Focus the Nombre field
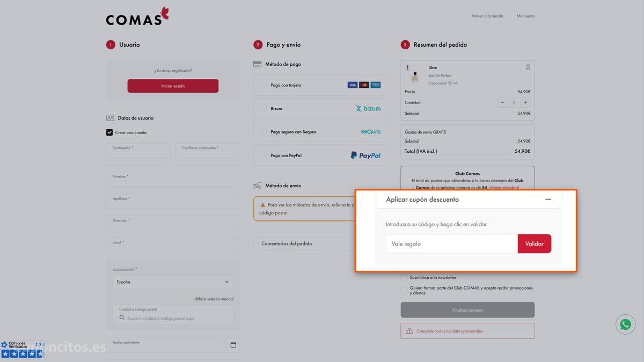Image resolution: width=644 pixels, height=362 pixels. pos(173,179)
